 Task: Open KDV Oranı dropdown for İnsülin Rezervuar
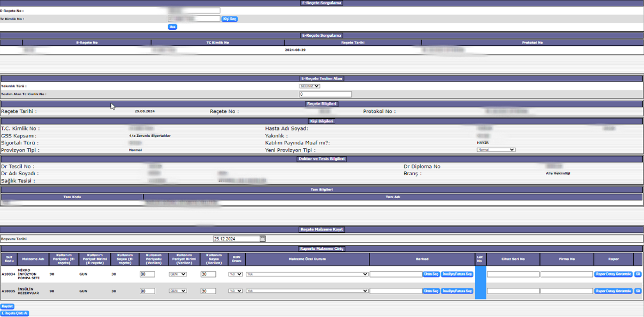click(x=235, y=291)
